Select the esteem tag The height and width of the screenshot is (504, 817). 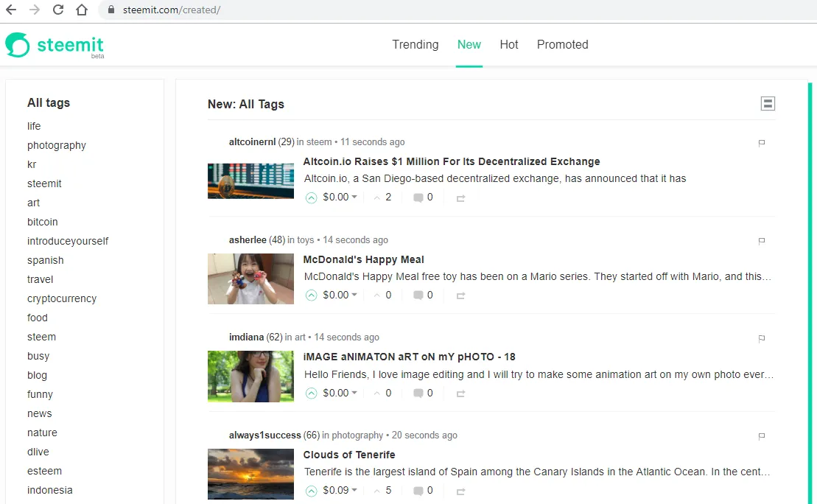pos(44,471)
